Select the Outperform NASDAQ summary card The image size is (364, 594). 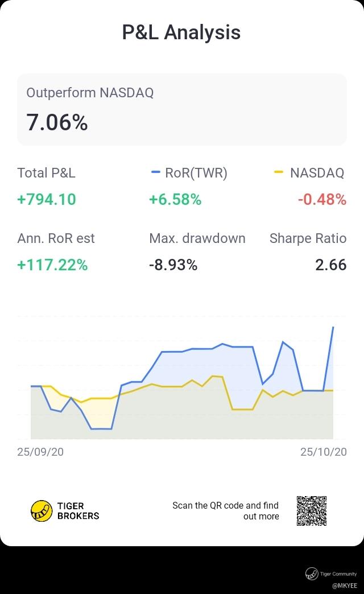tap(182, 109)
